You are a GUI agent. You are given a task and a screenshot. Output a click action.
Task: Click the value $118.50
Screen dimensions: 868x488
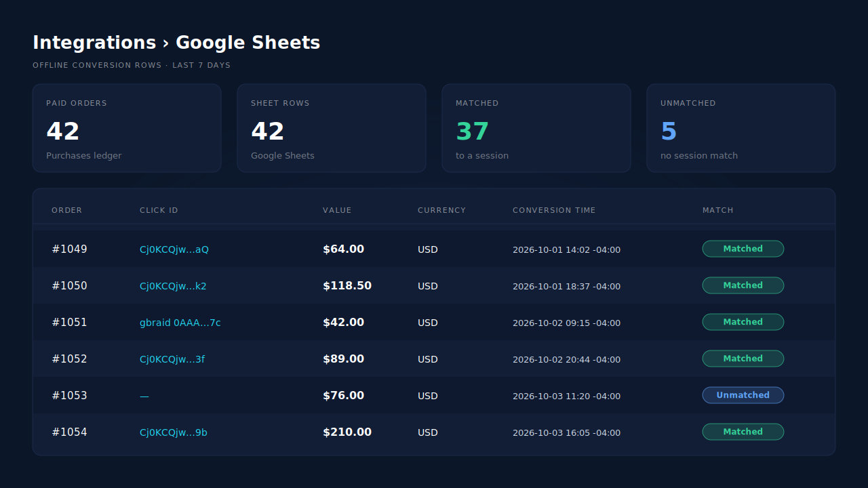click(x=347, y=285)
